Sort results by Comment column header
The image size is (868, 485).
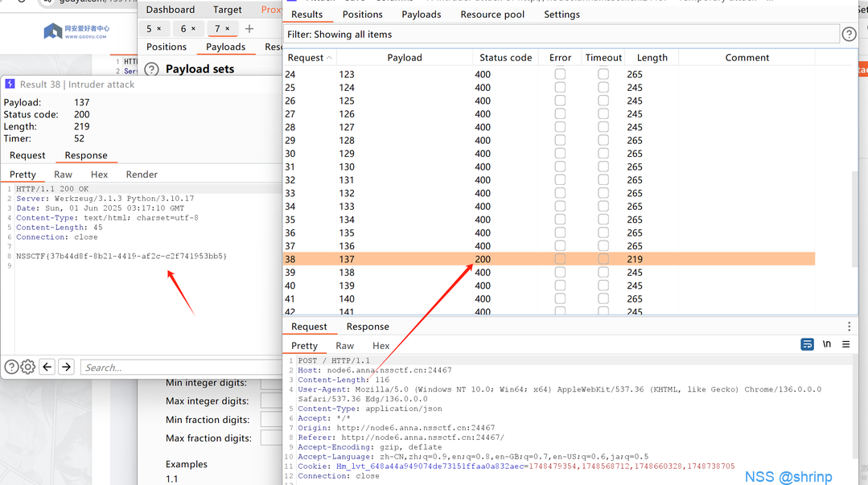coord(747,58)
